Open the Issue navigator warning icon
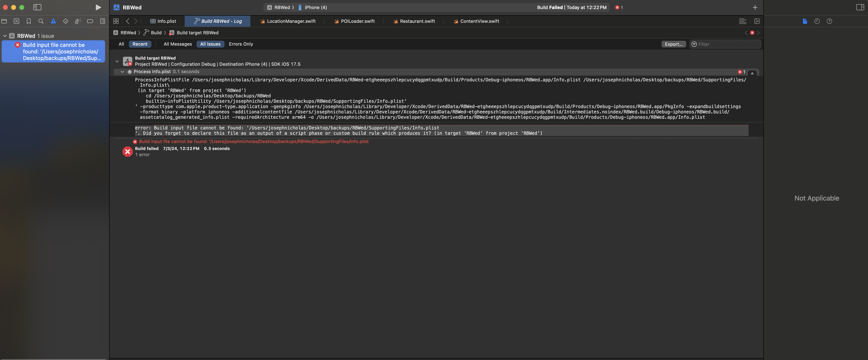868x360 pixels. coord(53,21)
